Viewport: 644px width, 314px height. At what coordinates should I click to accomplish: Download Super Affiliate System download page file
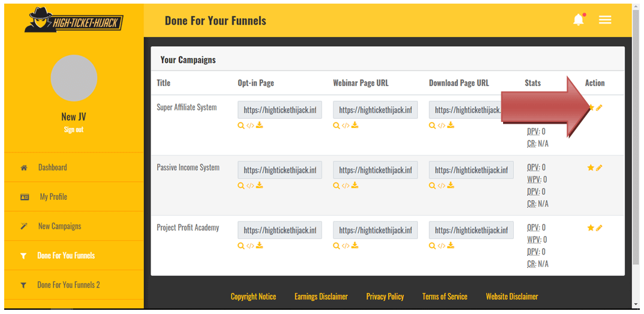[x=450, y=125]
